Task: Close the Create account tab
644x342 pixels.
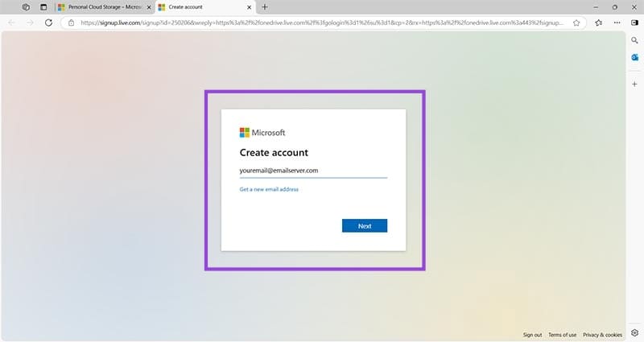Action: click(x=249, y=7)
